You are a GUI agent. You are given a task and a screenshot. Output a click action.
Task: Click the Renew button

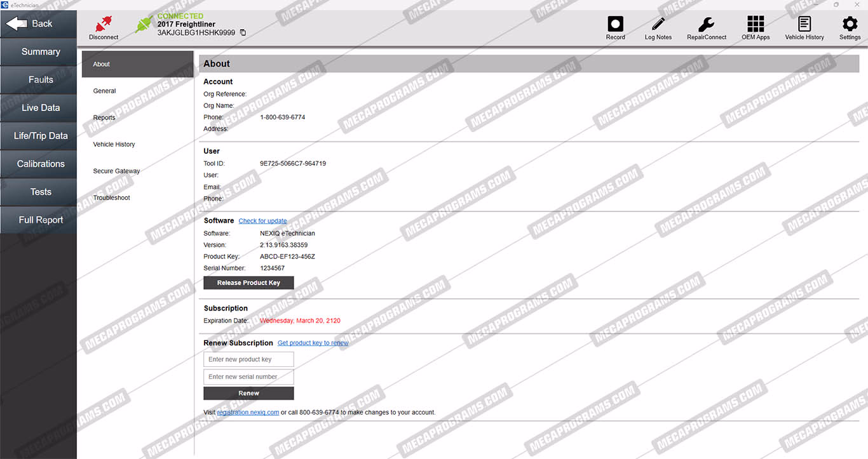coord(248,393)
